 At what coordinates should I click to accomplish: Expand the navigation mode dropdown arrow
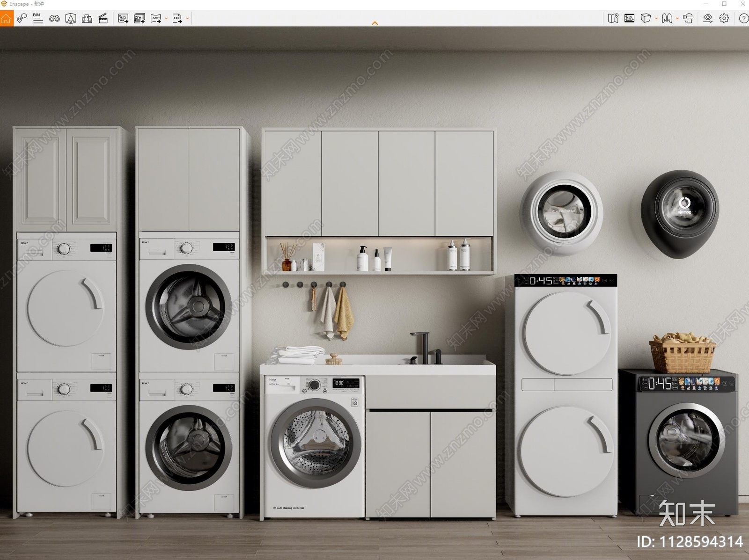(x=677, y=19)
